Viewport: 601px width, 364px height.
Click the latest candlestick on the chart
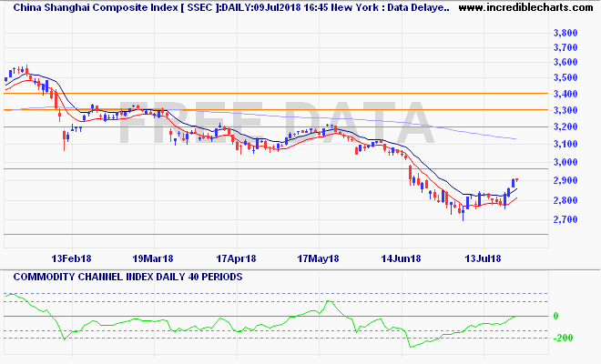click(x=516, y=181)
